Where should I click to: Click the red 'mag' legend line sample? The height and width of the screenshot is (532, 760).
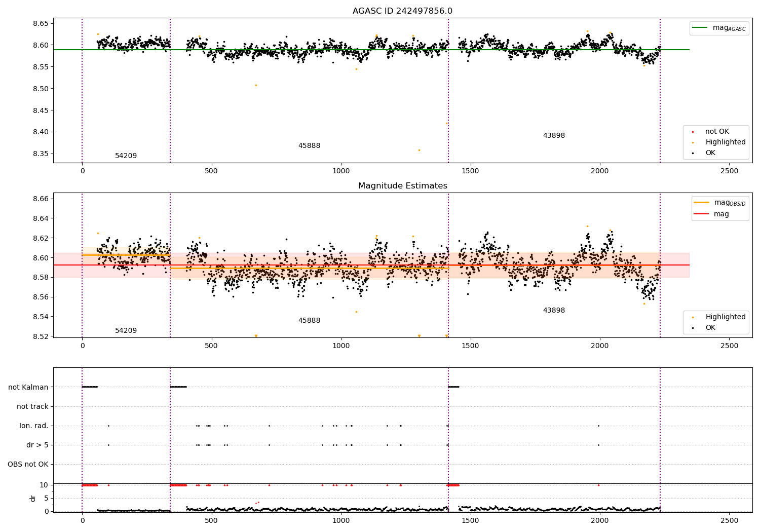click(702, 214)
